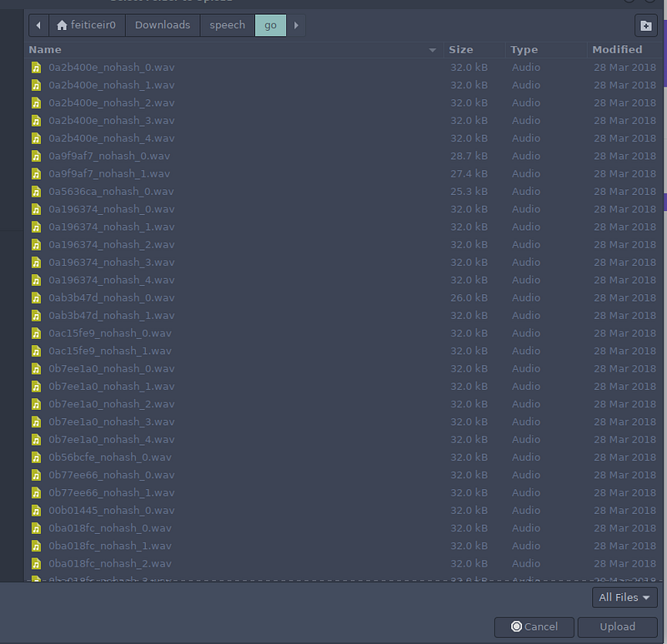Click the Upload button

point(617,627)
